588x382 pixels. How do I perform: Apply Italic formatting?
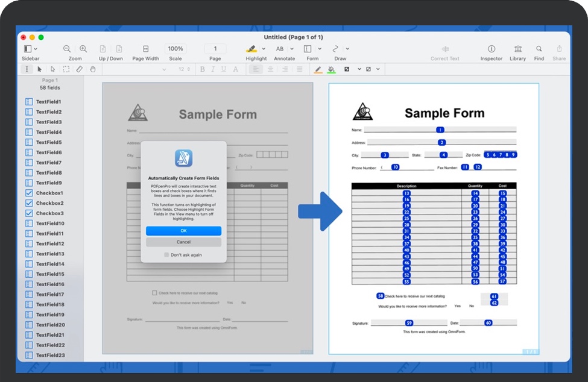213,69
